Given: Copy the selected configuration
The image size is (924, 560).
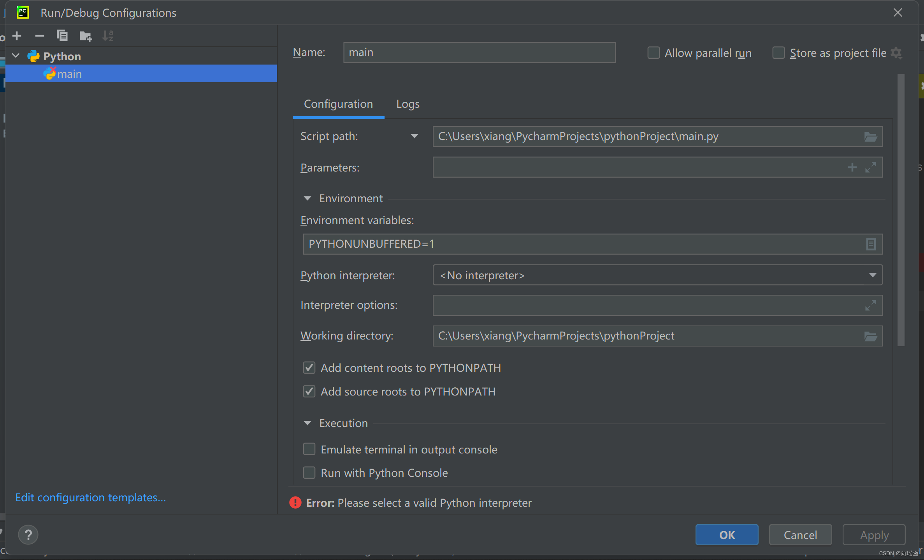Looking at the screenshot, I should pos(62,36).
